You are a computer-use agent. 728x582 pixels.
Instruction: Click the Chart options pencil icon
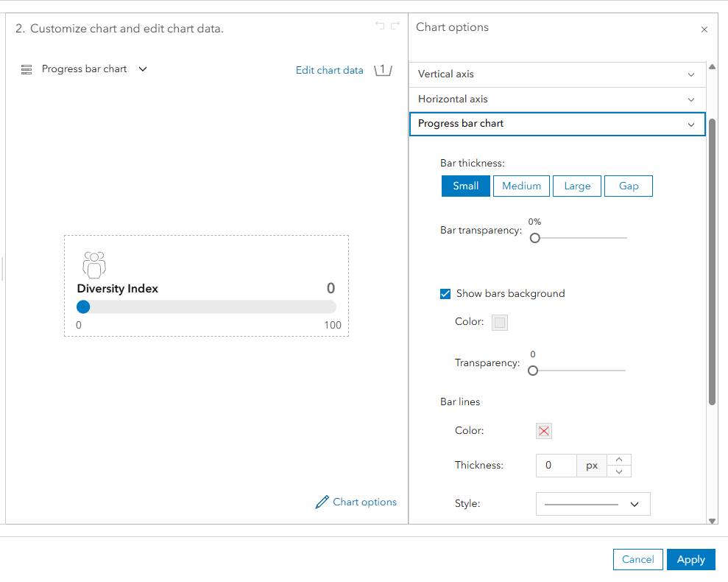click(x=322, y=502)
